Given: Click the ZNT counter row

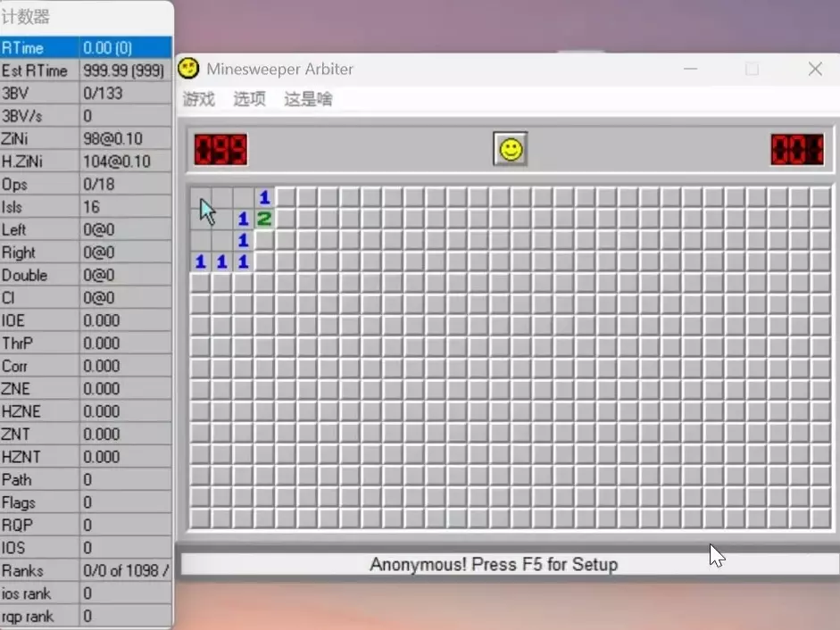Looking at the screenshot, I should point(86,435).
